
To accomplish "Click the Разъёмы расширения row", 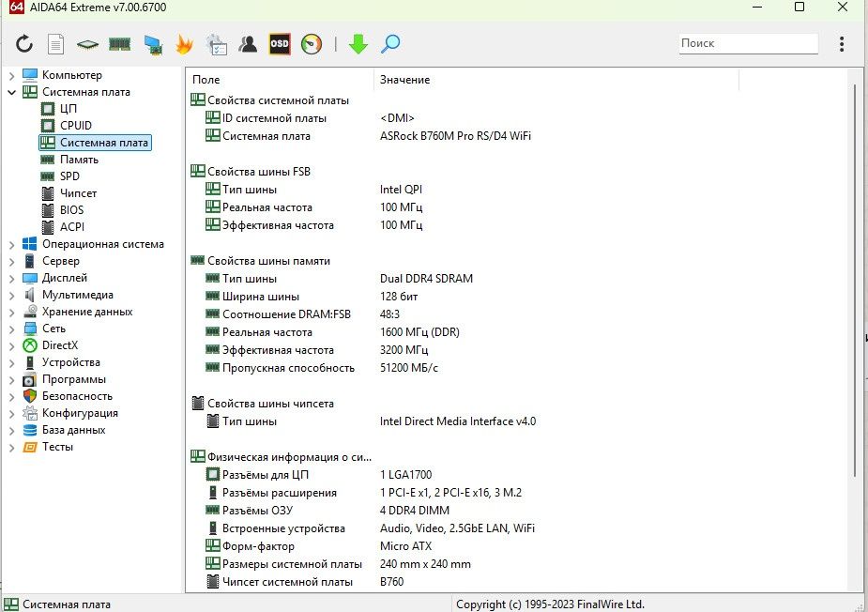I will [464, 493].
